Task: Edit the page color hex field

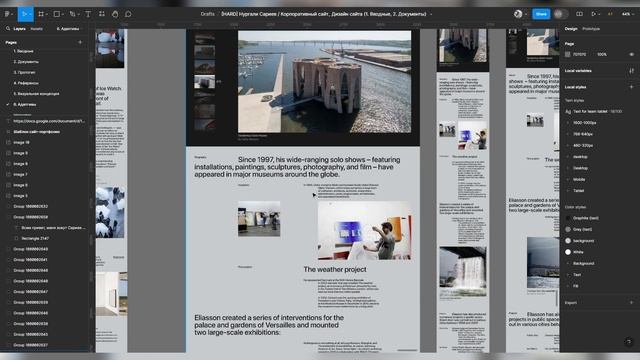Action: (x=580, y=54)
